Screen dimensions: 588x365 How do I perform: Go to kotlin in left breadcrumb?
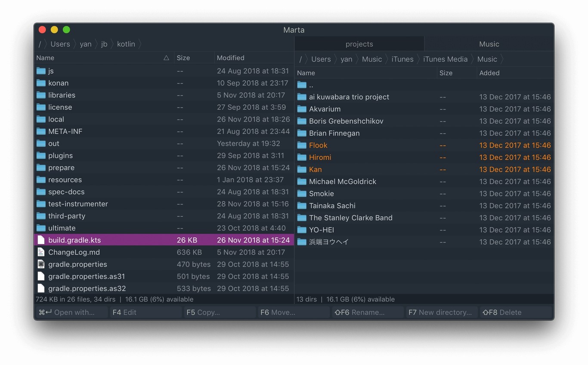pos(126,44)
